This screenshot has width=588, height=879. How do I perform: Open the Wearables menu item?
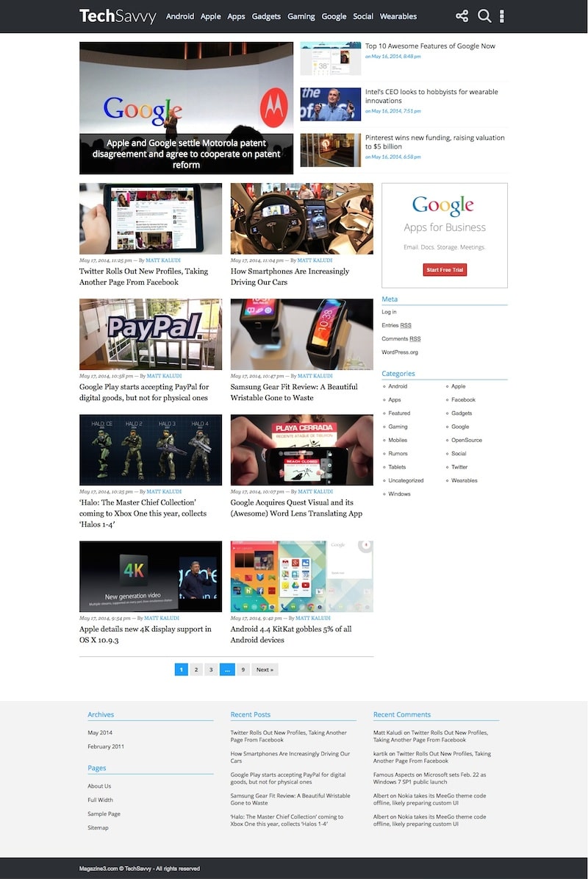[398, 16]
